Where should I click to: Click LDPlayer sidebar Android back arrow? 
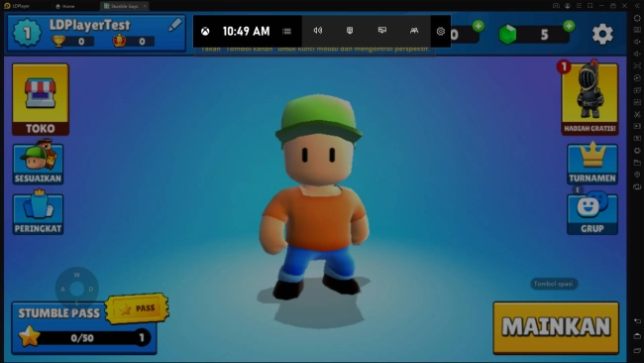click(x=637, y=321)
